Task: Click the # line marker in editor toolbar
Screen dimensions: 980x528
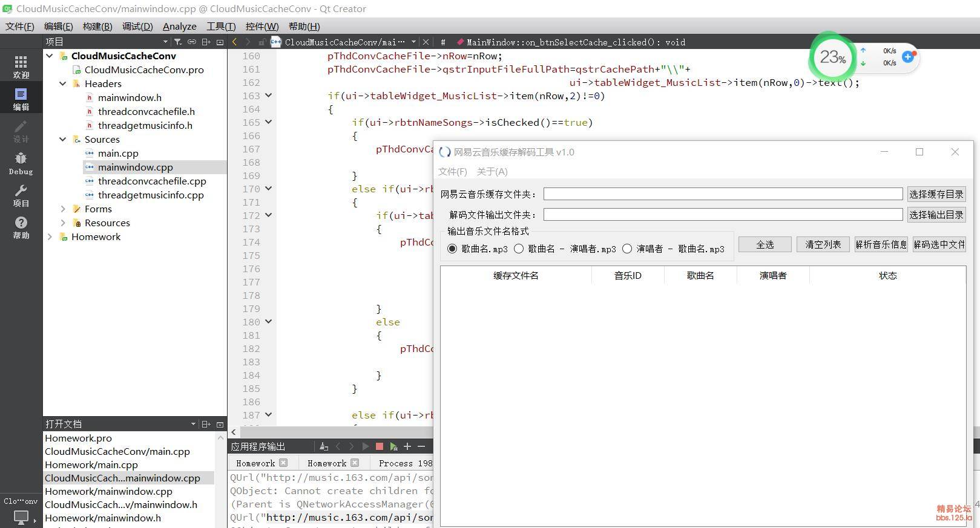Action: pyautogui.click(x=443, y=42)
